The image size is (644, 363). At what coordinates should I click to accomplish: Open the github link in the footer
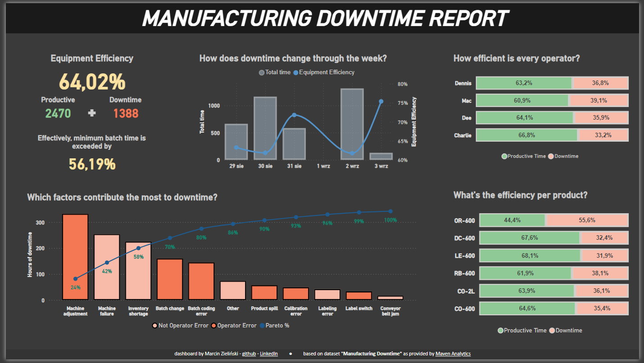[x=249, y=354]
